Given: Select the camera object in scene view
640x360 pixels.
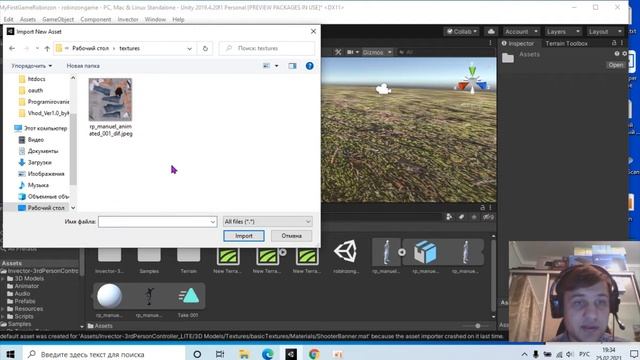Looking at the screenshot, I should point(383,89).
